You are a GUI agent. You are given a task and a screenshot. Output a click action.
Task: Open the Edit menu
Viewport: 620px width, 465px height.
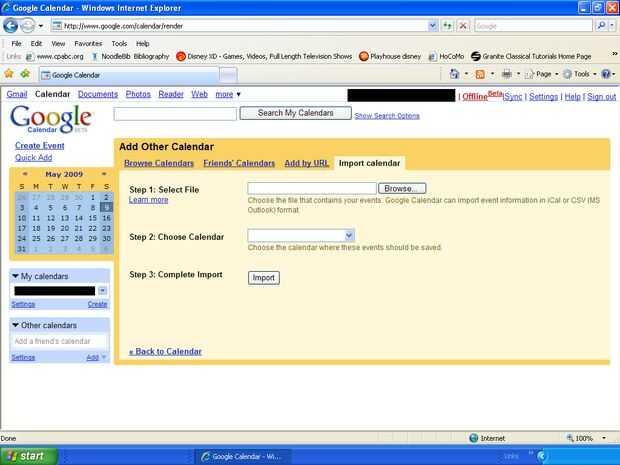pos(36,43)
